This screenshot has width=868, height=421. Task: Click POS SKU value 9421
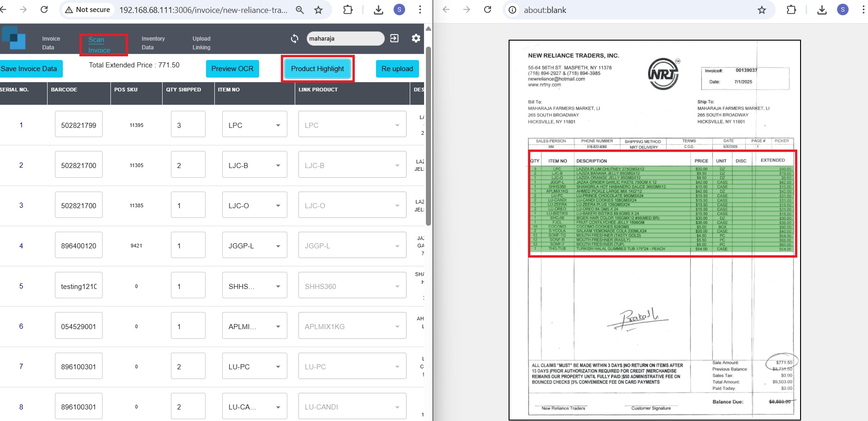(136, 246)
